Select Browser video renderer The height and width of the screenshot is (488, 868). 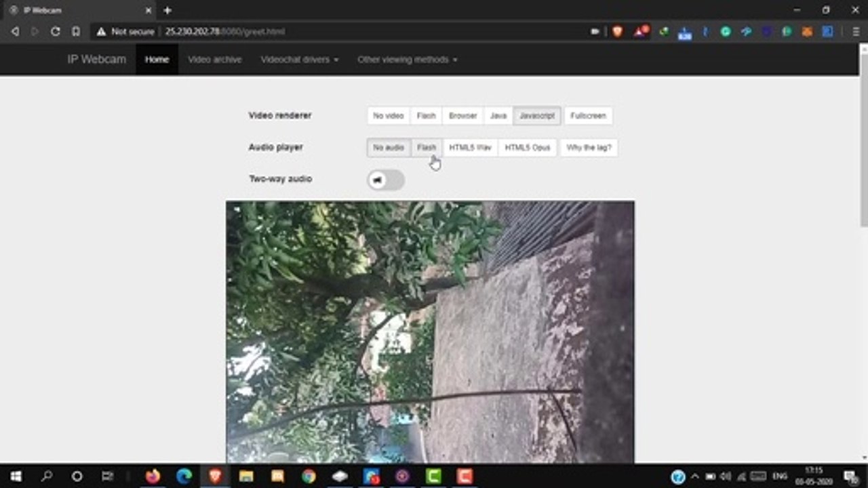click(x=463, y=116)
